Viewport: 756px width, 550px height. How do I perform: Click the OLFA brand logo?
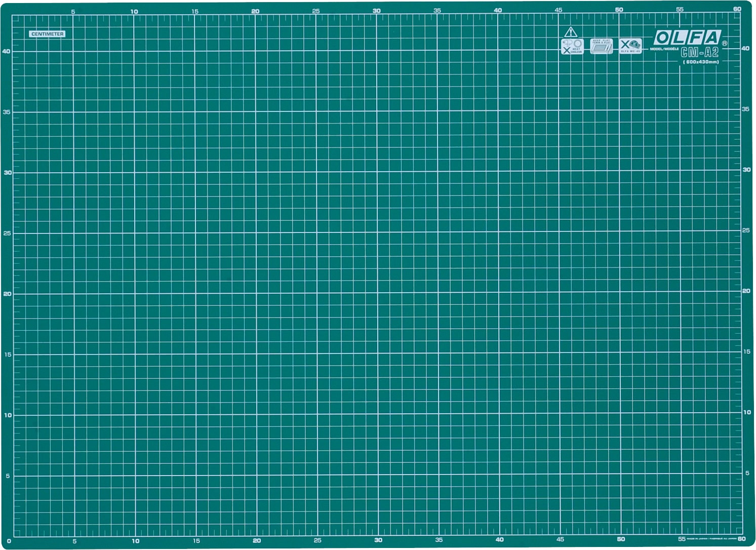click(x=687, y=37)
